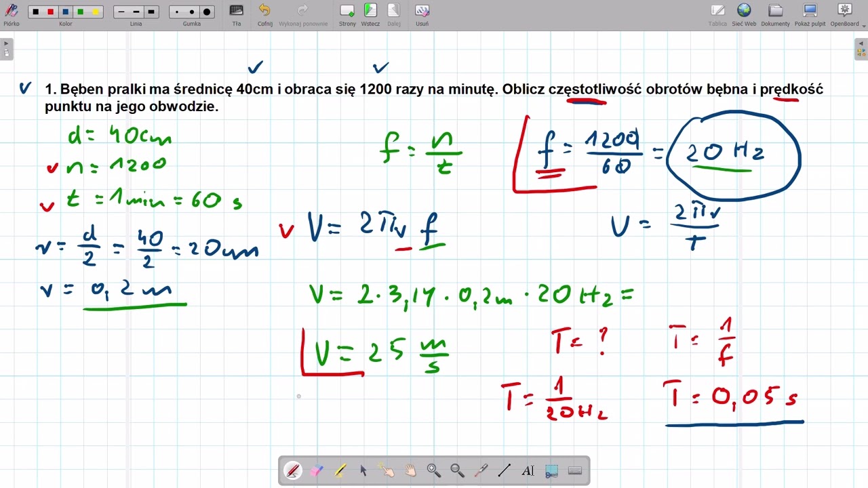868x488 pixels.
Task: Open the Tła backgrounds menu
Action: (237, 14)
